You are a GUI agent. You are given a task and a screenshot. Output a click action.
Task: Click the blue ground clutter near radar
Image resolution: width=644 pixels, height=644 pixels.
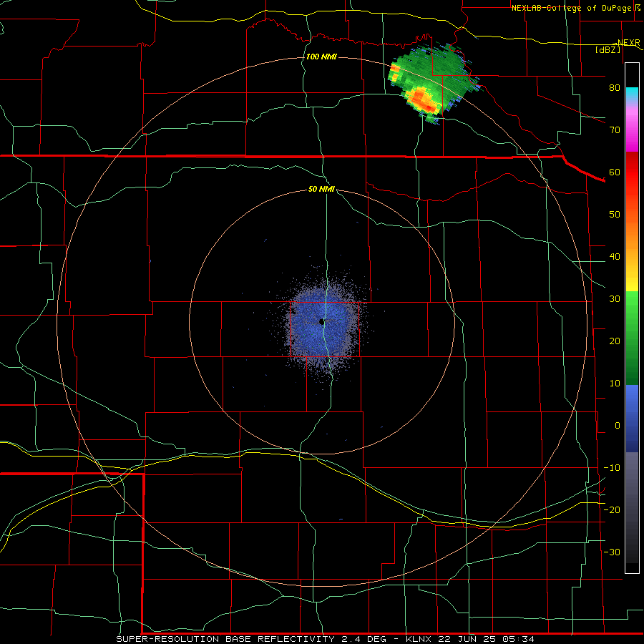(323, 323)
